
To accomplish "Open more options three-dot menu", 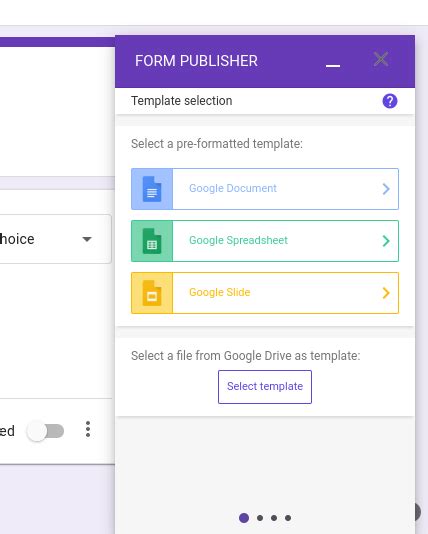I will point(88,429).
